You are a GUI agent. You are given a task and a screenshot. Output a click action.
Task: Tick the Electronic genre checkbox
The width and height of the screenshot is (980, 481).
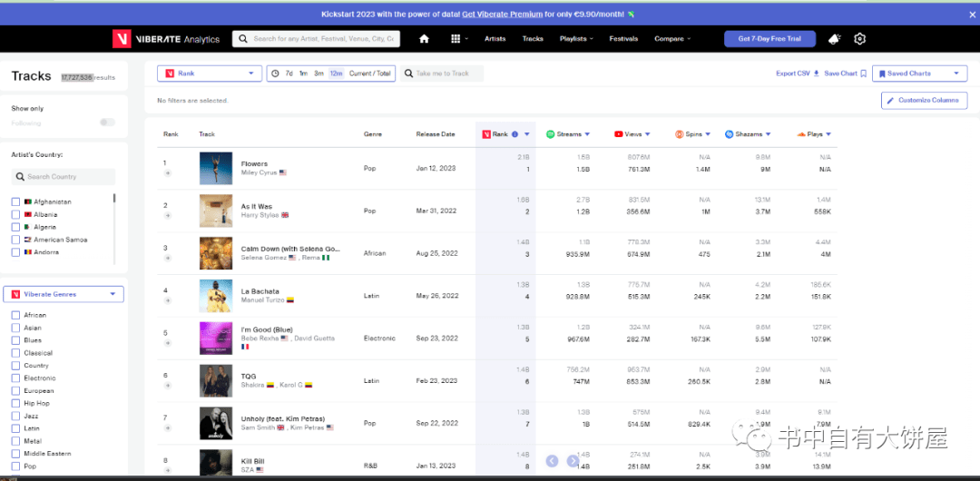(x=15, y=378)
